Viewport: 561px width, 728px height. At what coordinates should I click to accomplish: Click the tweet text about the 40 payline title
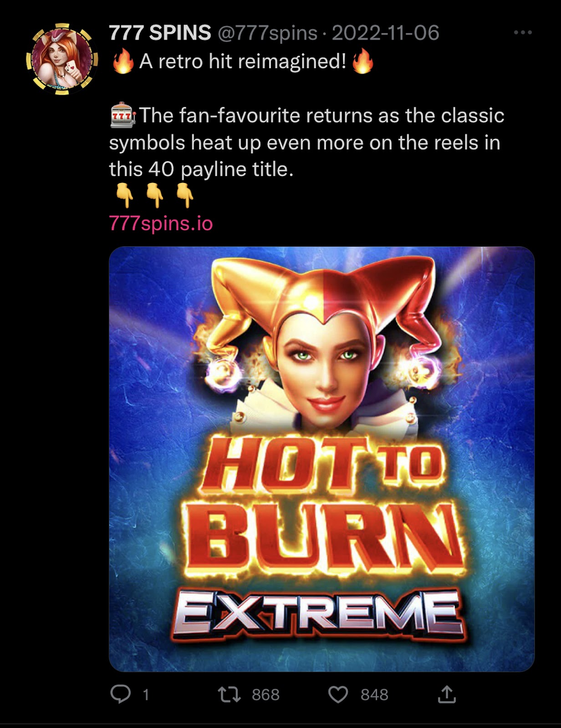[x=306, y=142]
